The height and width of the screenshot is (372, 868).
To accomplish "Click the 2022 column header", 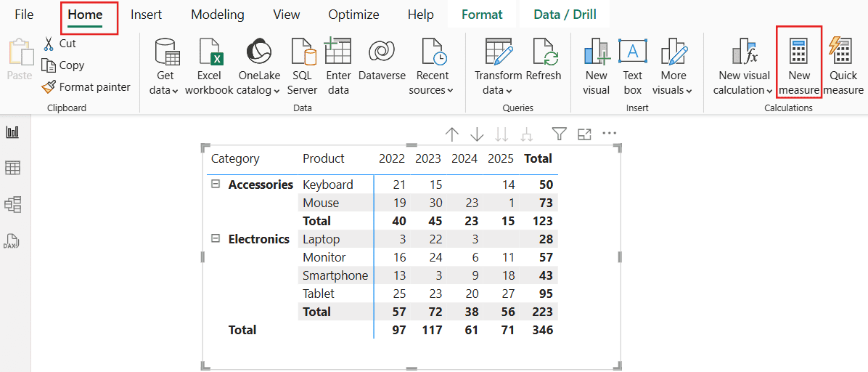I will (392, 158).
